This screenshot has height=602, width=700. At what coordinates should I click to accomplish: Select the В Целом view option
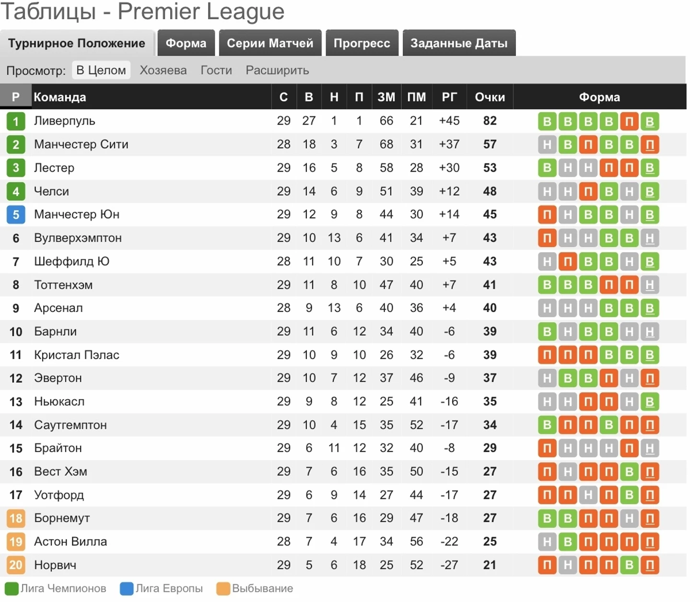click(x=101, y=70)
